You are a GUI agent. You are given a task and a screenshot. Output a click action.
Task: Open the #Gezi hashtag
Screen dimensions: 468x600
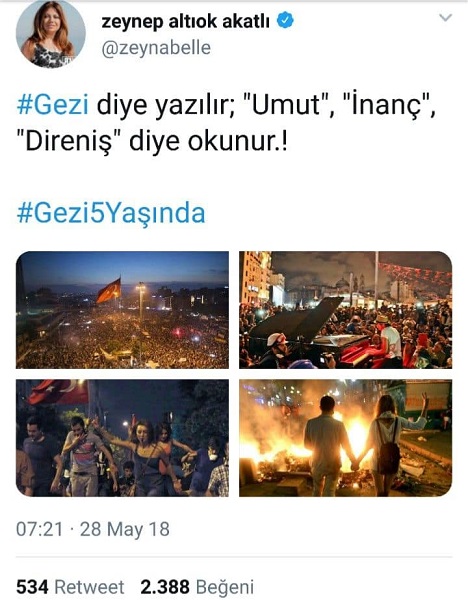pyautogui.click(x=53, y=105)
